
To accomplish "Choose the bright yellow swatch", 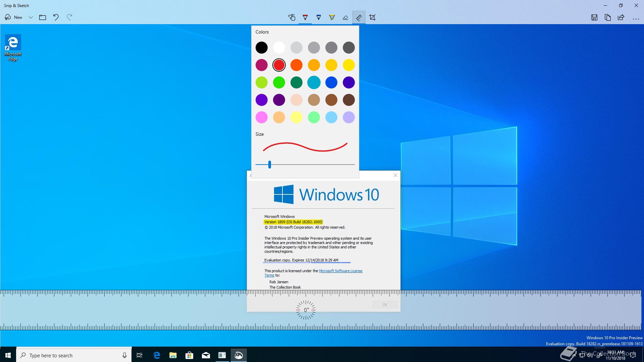I will (x=349, y=65).
